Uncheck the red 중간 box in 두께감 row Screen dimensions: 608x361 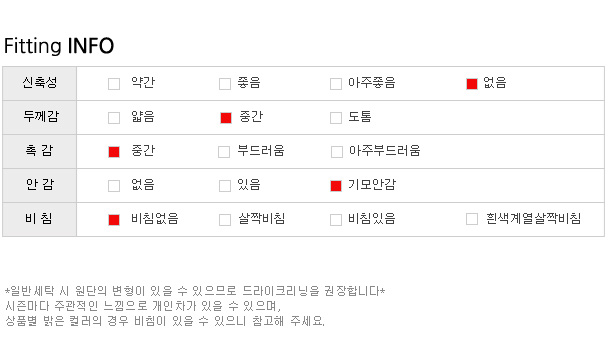point(226,118)
